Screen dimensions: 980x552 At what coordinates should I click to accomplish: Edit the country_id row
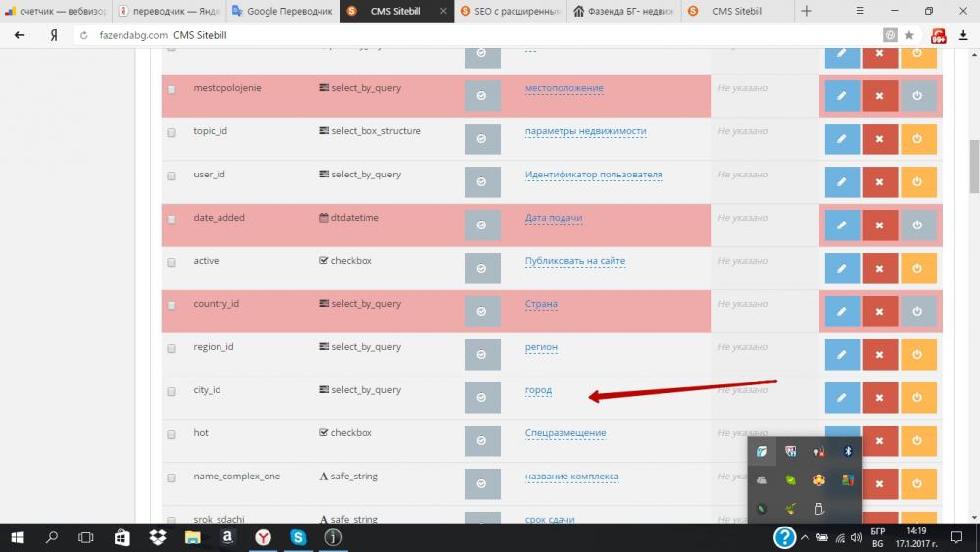842,312
